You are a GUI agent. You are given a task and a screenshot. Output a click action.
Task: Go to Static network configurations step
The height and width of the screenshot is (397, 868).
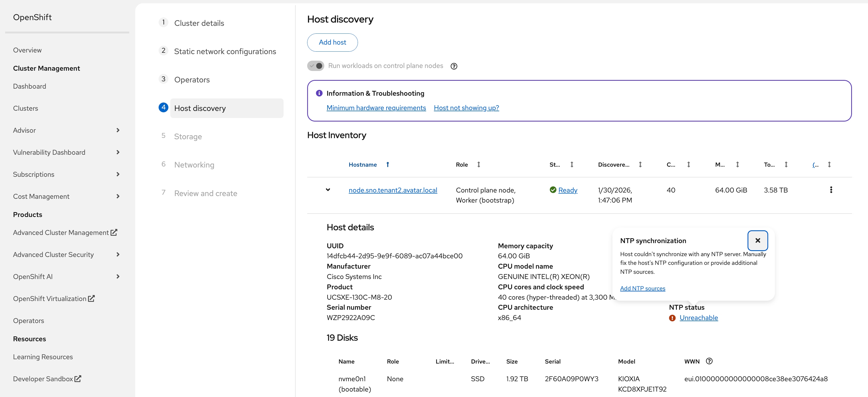(x=225, y=51)
